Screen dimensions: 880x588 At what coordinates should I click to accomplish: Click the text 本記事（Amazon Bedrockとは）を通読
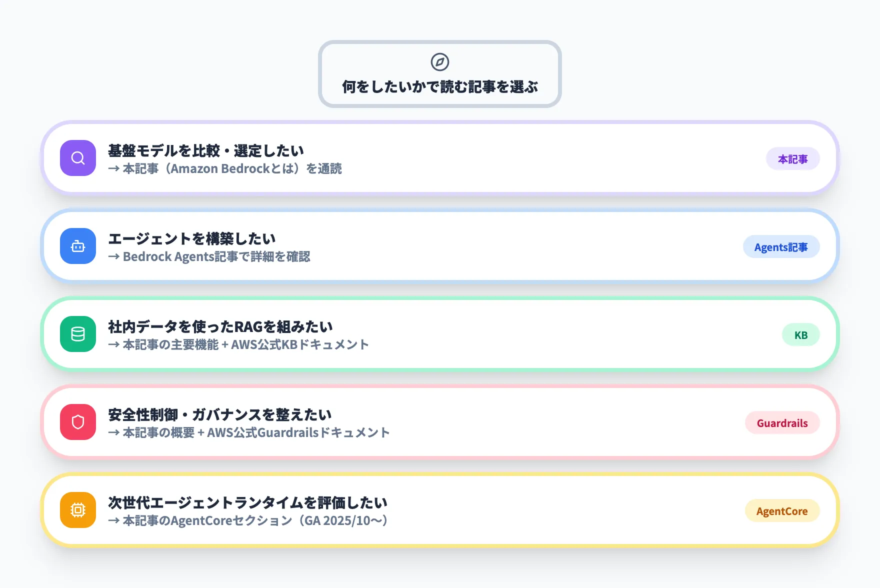(x=232, y=169)
